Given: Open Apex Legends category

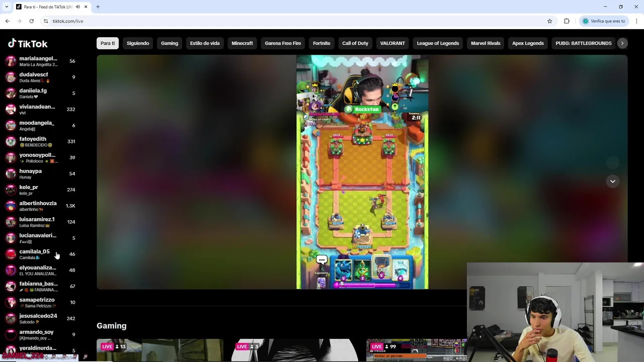Looking at the screenshot, I should click(x=528, y=43).
